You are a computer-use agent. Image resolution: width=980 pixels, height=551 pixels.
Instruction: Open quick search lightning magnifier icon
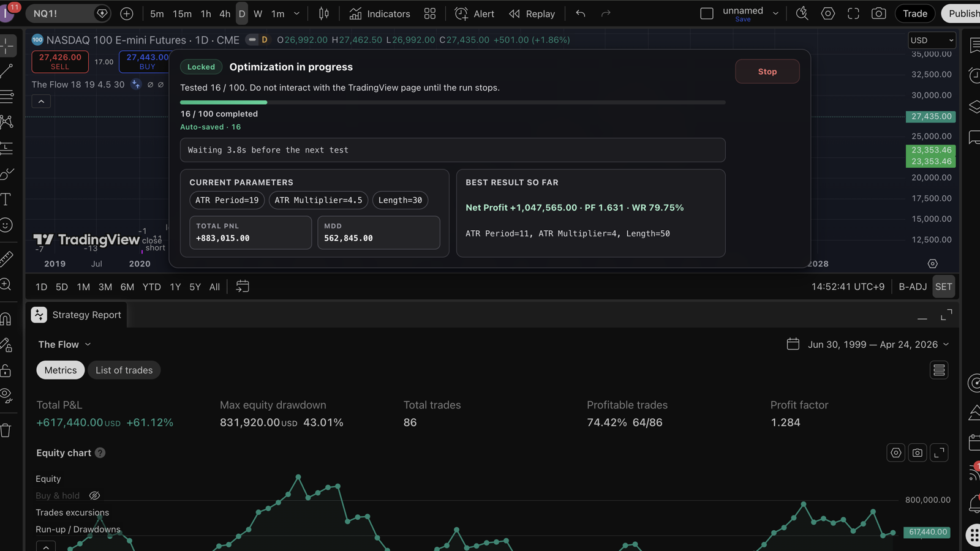pos(802,13)
